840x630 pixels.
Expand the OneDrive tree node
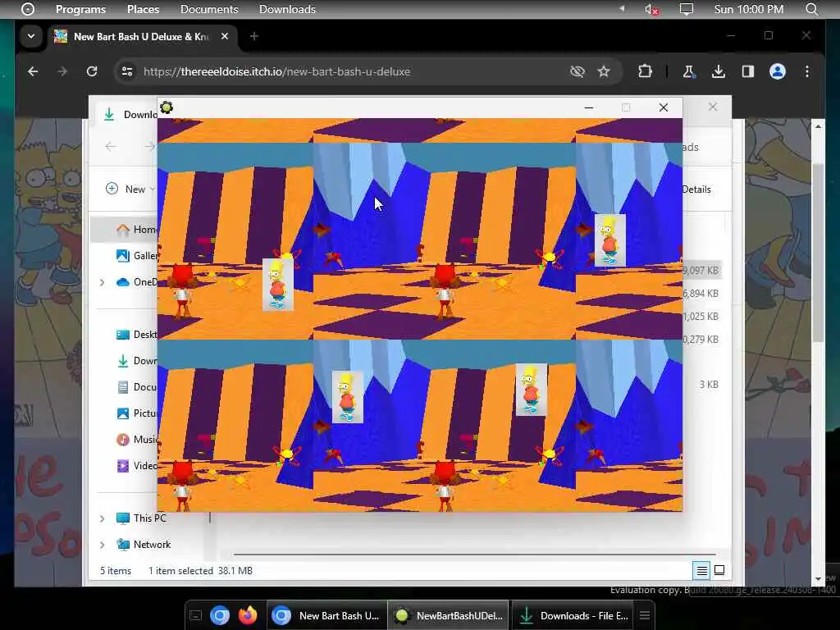102,282
